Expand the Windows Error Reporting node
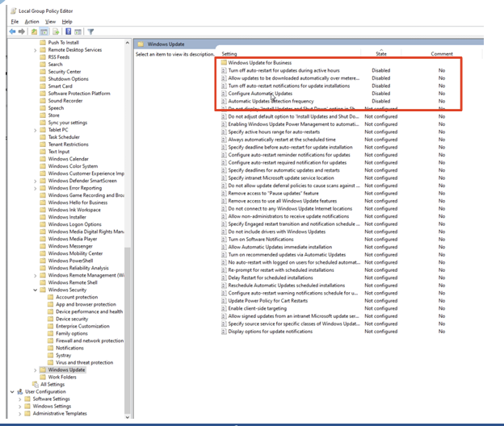The image size is (504, 426). coord(35,188)
